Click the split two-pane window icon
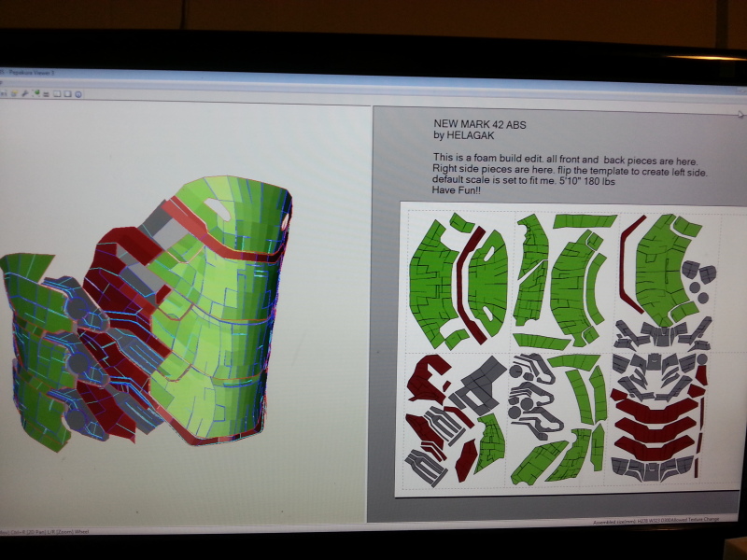747x560 pixels. pyautogui.click(x=57, y=94)
